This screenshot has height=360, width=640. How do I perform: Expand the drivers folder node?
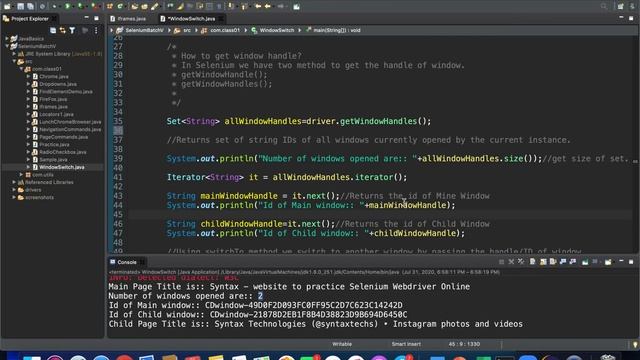tap(14, 190)
